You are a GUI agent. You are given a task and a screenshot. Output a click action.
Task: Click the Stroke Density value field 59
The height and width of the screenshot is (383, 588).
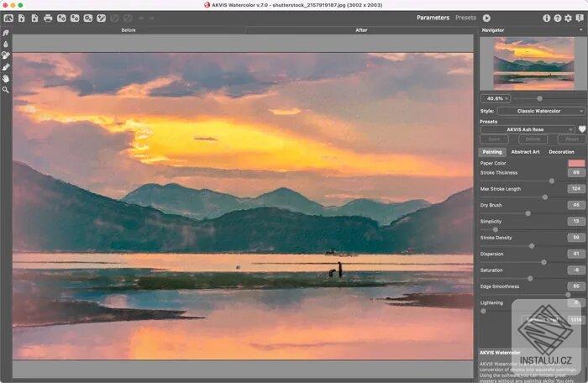pos(576,238)
